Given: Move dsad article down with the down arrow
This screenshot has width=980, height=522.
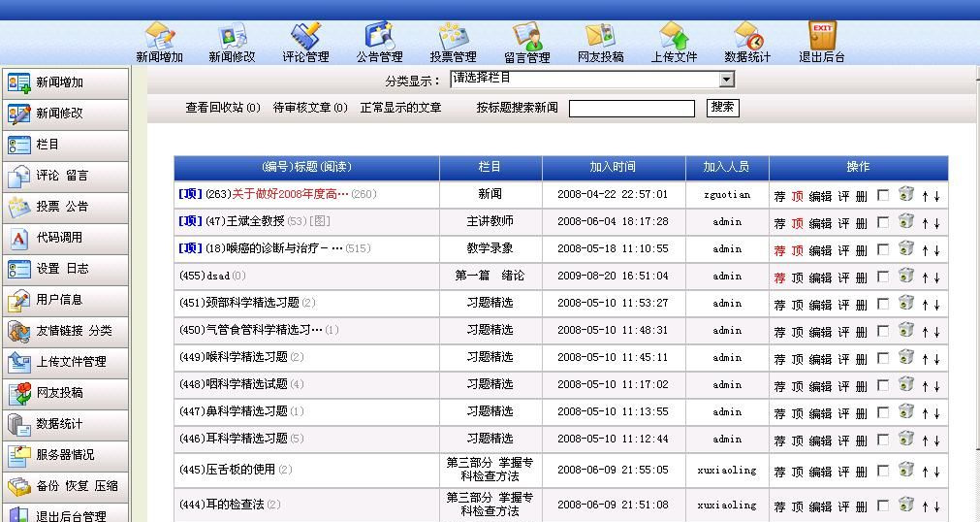Looking at the screenshot, I should tap(937, 277).
